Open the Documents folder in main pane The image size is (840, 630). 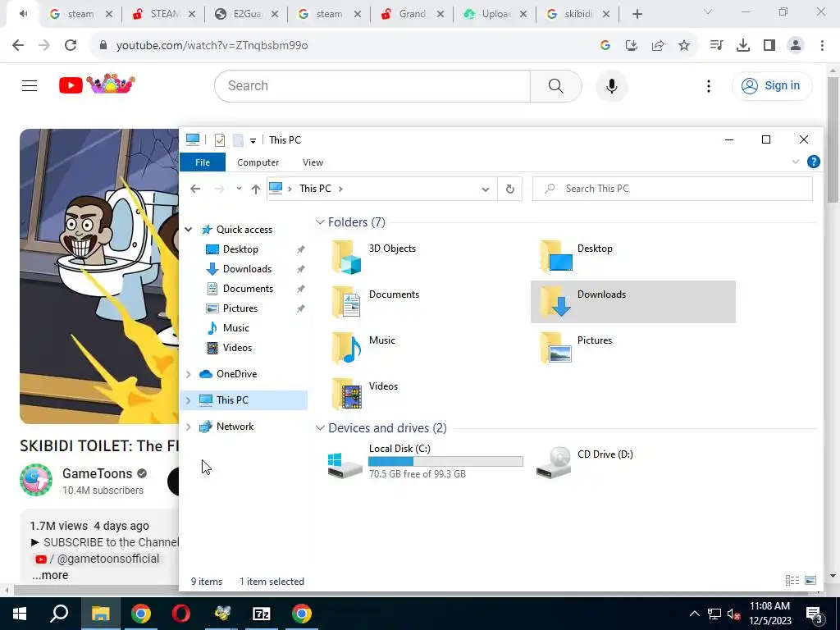(x=375, y=302)
